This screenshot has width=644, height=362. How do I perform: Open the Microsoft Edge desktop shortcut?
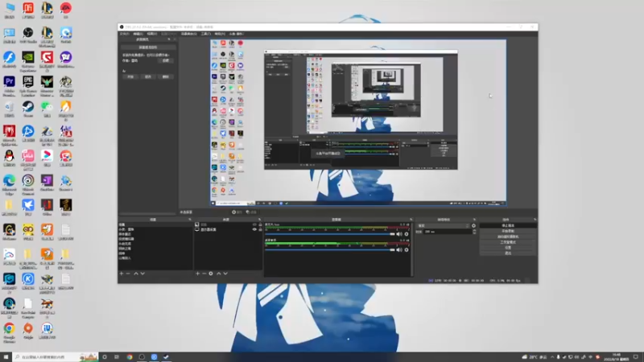(9, 183)
